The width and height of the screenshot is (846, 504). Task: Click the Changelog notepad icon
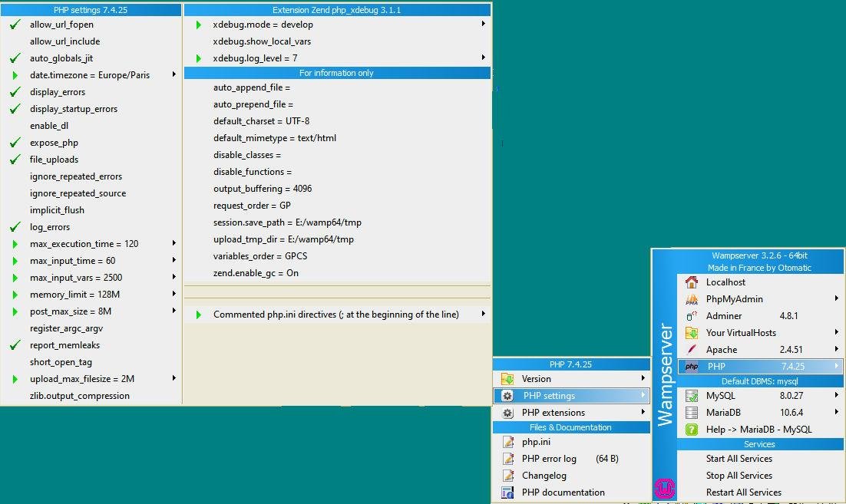coord(507,476)
